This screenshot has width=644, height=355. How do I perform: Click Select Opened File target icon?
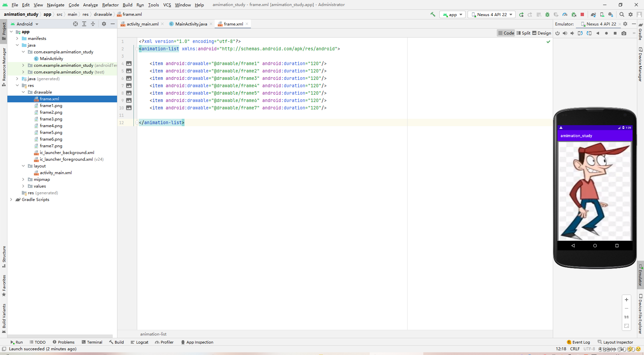[75, 24]
